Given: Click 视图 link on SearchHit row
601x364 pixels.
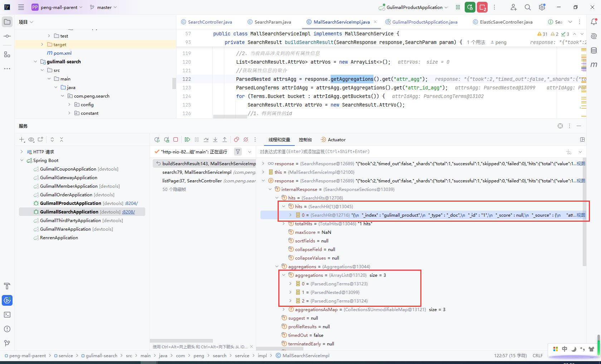Looking at the screenshot, I should tap(581, 215).
